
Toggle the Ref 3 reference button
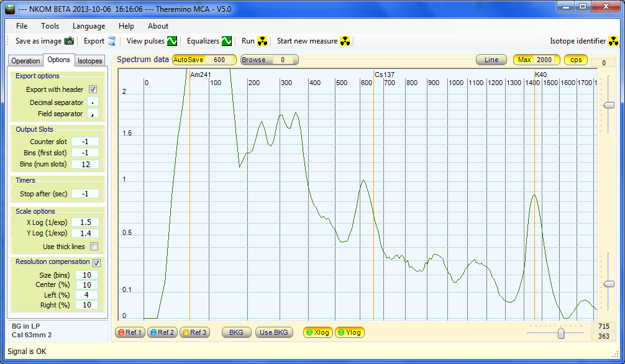click(194, 332)
